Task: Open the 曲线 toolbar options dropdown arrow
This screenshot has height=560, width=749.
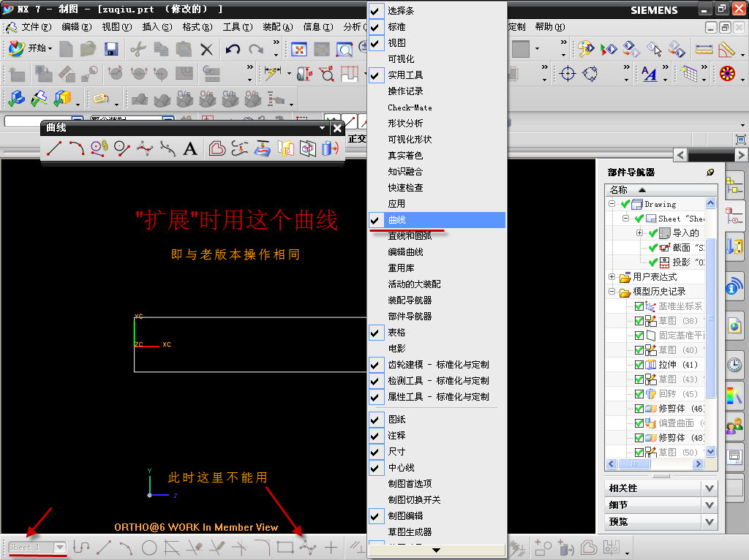Action: tap(322, 128)
